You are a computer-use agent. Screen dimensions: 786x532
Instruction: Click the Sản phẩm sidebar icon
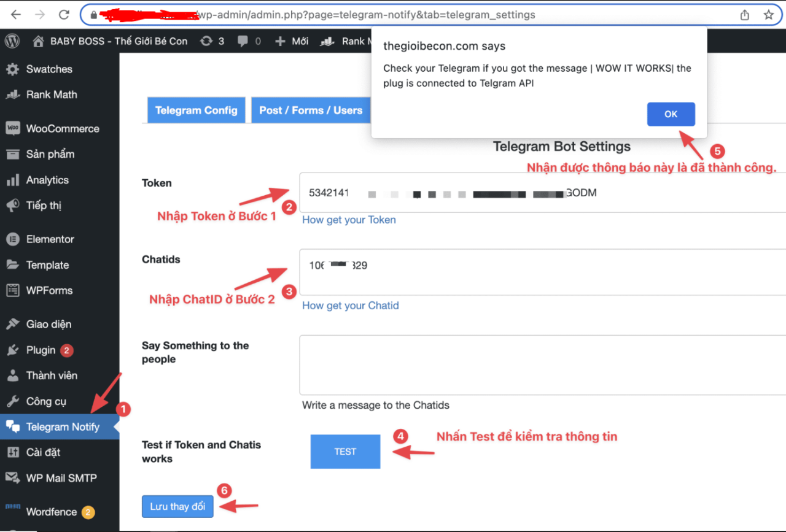click(12, 154)
